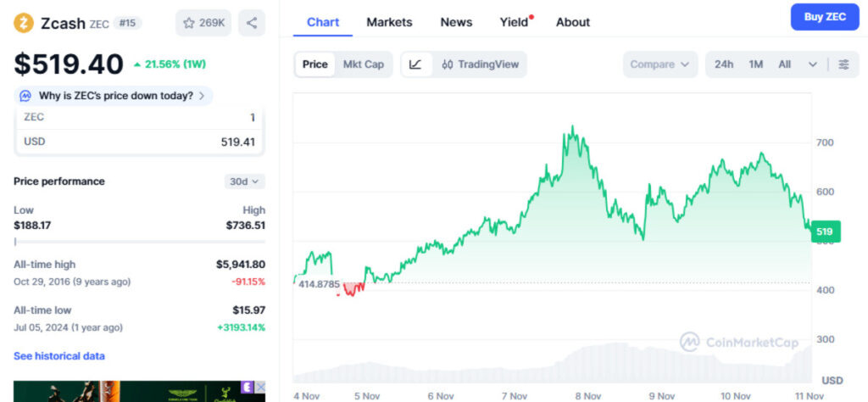Toggle chart to Price view
868x402 pixels.
[x=314, y=64]
